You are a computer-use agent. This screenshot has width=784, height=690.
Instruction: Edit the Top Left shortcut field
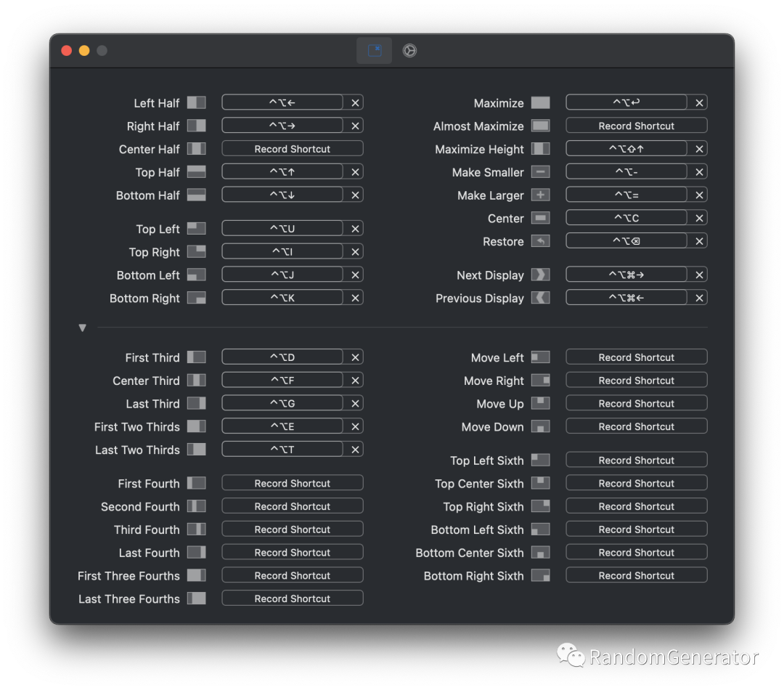(x=282, y=229)
